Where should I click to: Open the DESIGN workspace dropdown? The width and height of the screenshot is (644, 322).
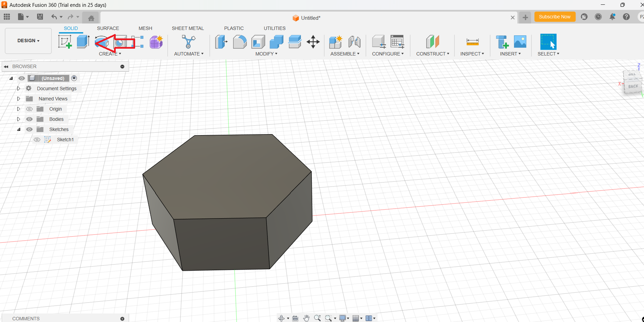point(28,41)
